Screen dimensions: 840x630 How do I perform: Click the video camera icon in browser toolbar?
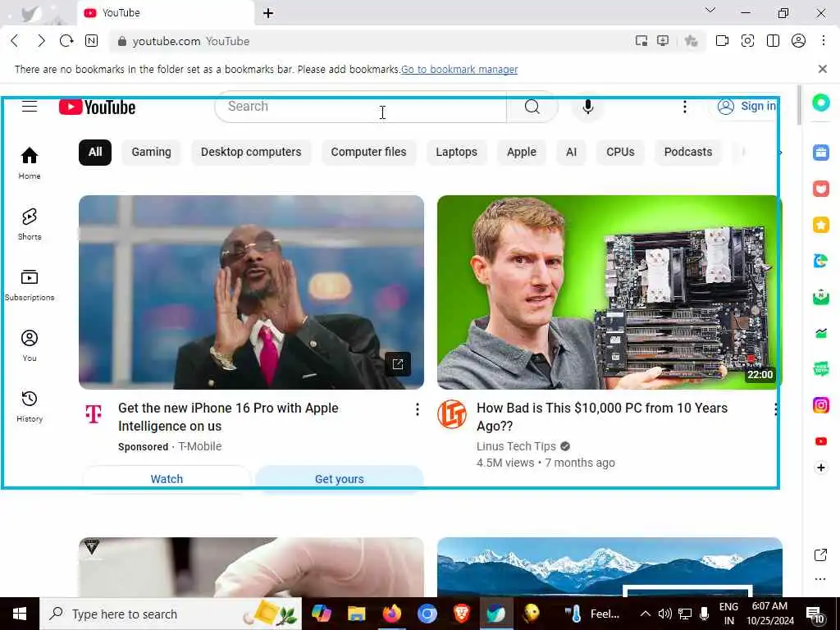tap(722, 41)
